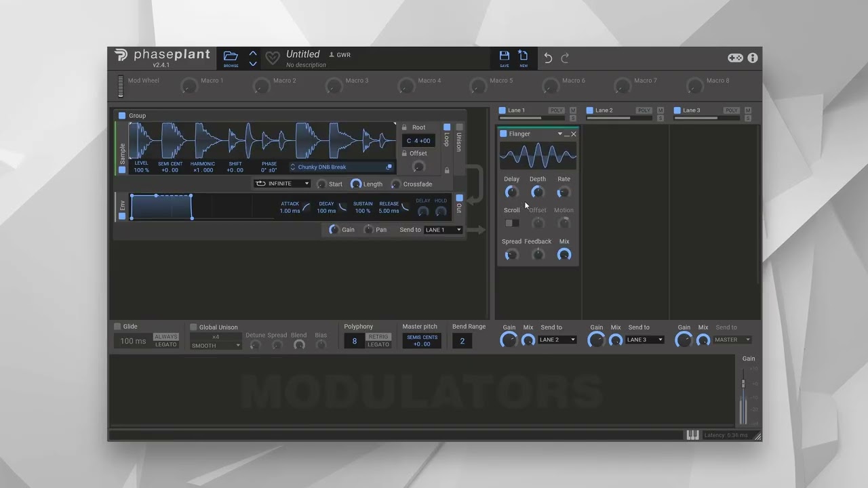868x488 pixels.
Task: Click the Polyphony value 8
Action: click(354, 341)
